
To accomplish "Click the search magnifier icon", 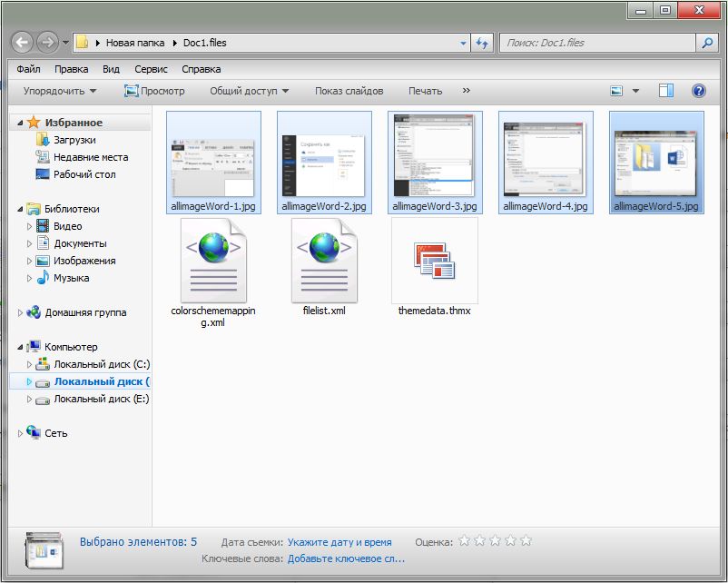I will tap(707, 43).
